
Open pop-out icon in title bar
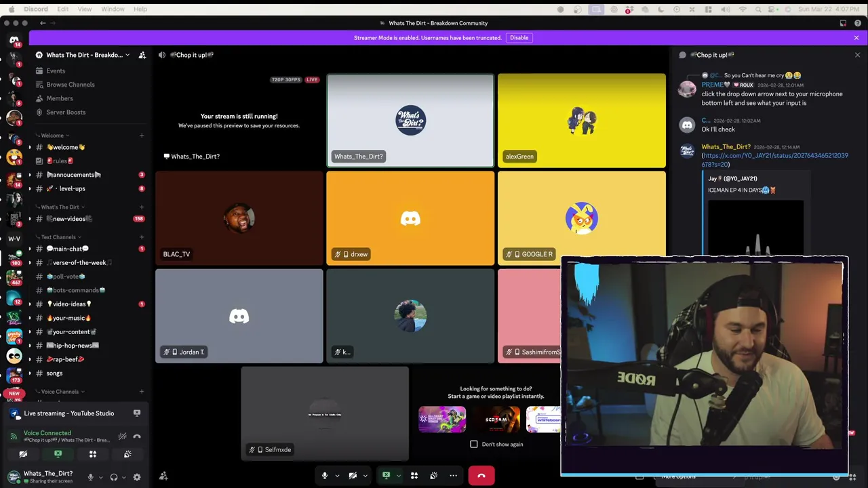[843, 23]
